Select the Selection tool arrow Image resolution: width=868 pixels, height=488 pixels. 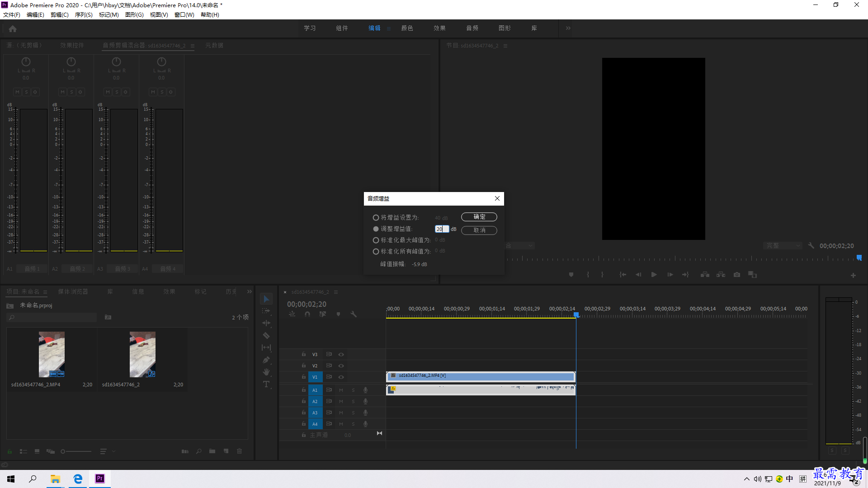point(266,299)
